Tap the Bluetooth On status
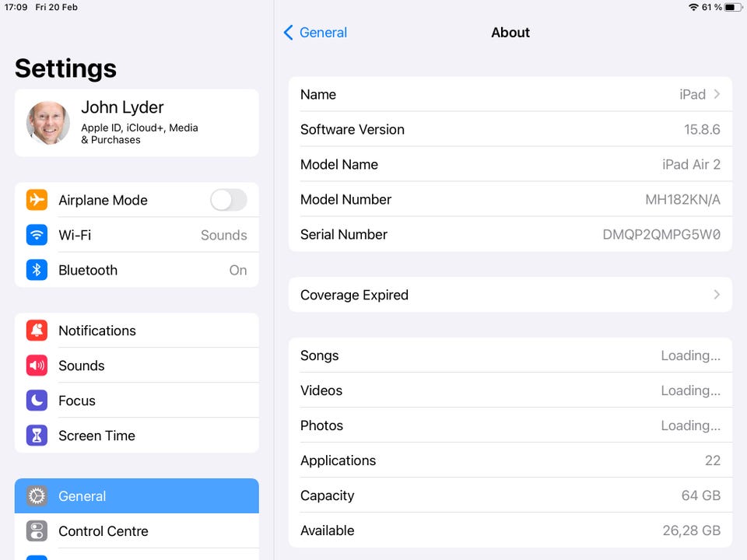 click(238, 270)
